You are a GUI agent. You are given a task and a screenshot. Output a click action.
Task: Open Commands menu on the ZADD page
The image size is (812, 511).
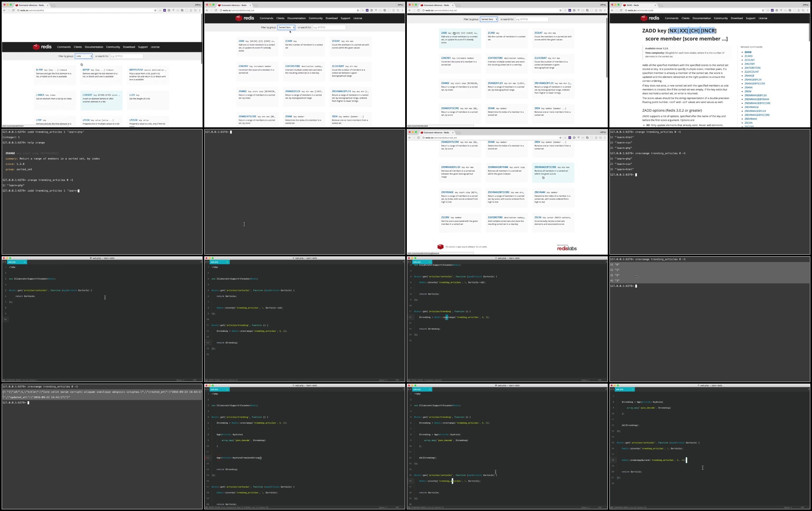(671, 18)
